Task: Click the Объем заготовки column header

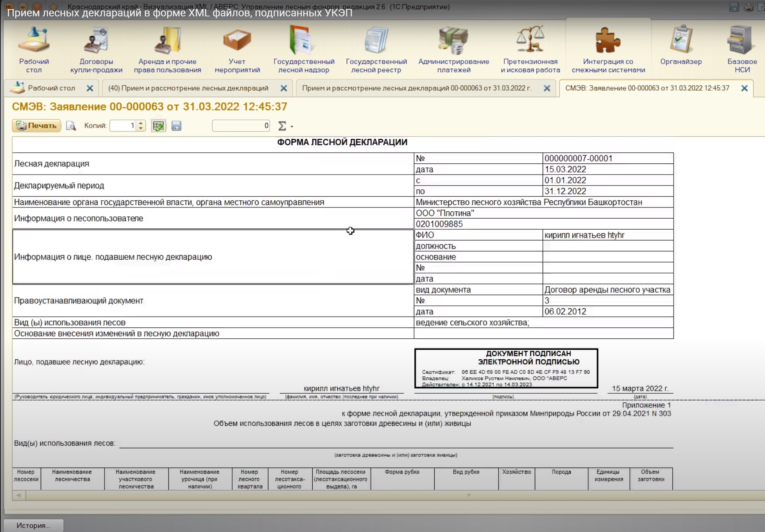Action: click(651, 479)
